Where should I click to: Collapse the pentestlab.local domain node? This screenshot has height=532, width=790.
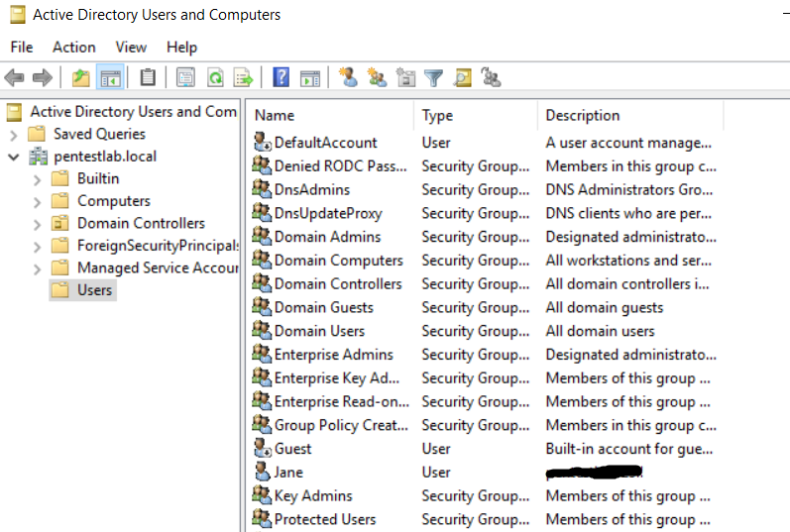tap(14, 157)
